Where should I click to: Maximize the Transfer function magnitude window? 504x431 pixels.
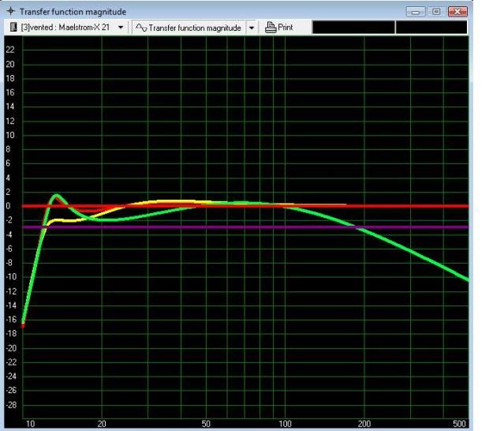436,12
